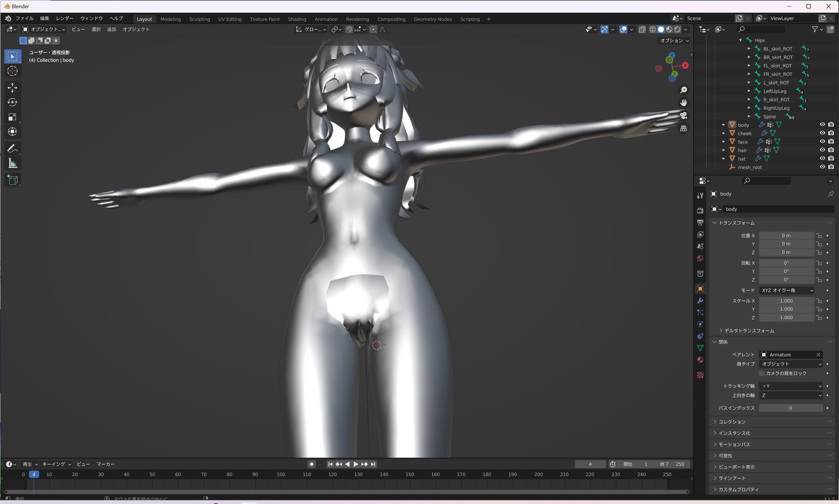Select the Annotate tool
This screenshot has width=839, height=504.
pyautogui.click(x=12, y=149)
